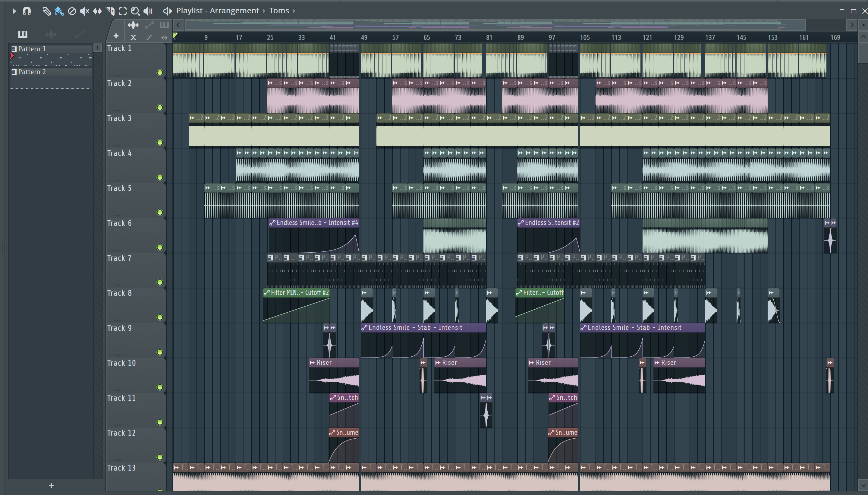Screen dimensions: 868x495
Task: Click the Track 11 header label
Action: (121, 398)
